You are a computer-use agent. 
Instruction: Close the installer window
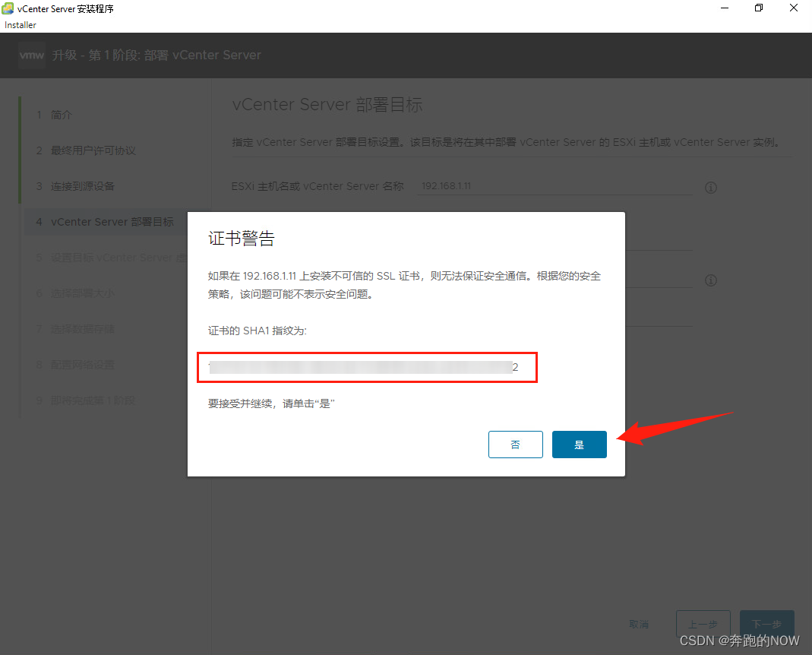pos(793,8)
